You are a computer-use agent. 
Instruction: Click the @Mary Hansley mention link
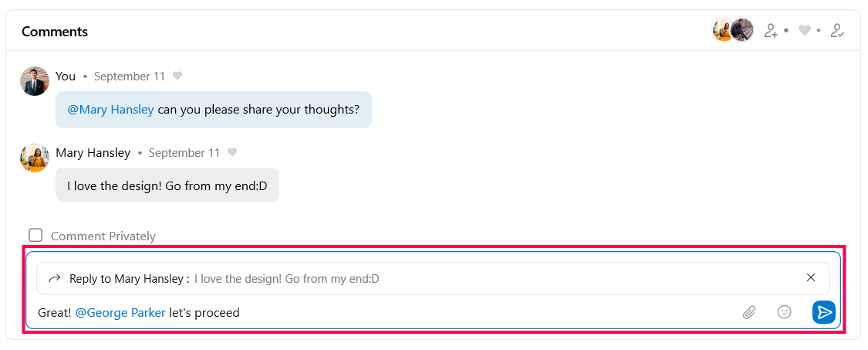110,110
